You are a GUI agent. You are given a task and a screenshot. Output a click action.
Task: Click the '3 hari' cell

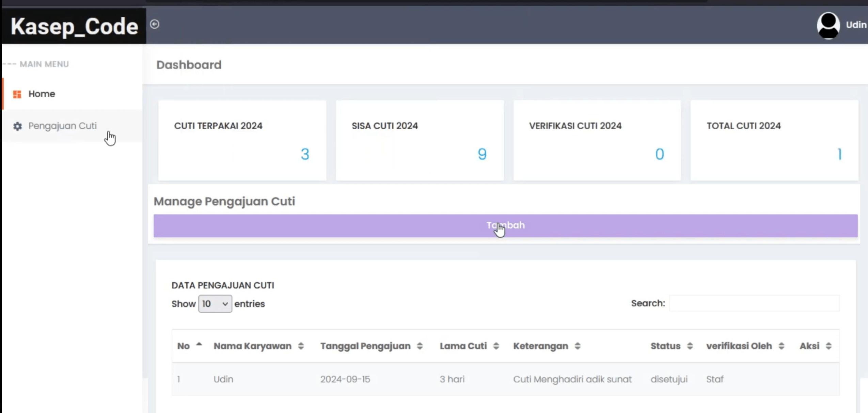pyautogui.click(x=452, y=379)
